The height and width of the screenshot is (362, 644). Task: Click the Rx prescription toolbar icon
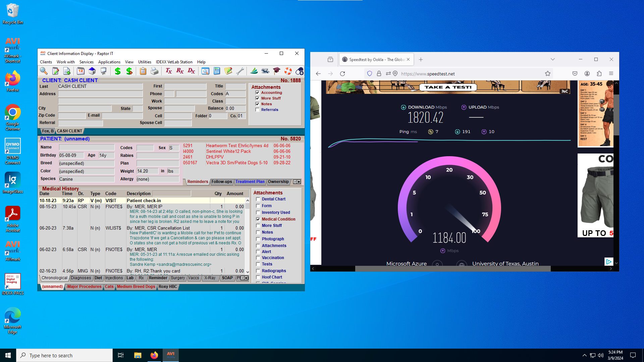click(x=180, y=71)
